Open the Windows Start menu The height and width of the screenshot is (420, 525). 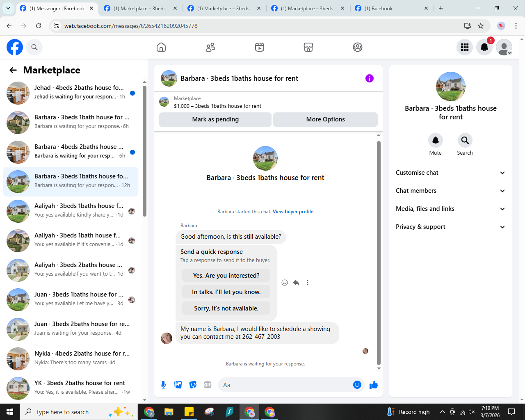pyautogui.click(x=10, y=412)
